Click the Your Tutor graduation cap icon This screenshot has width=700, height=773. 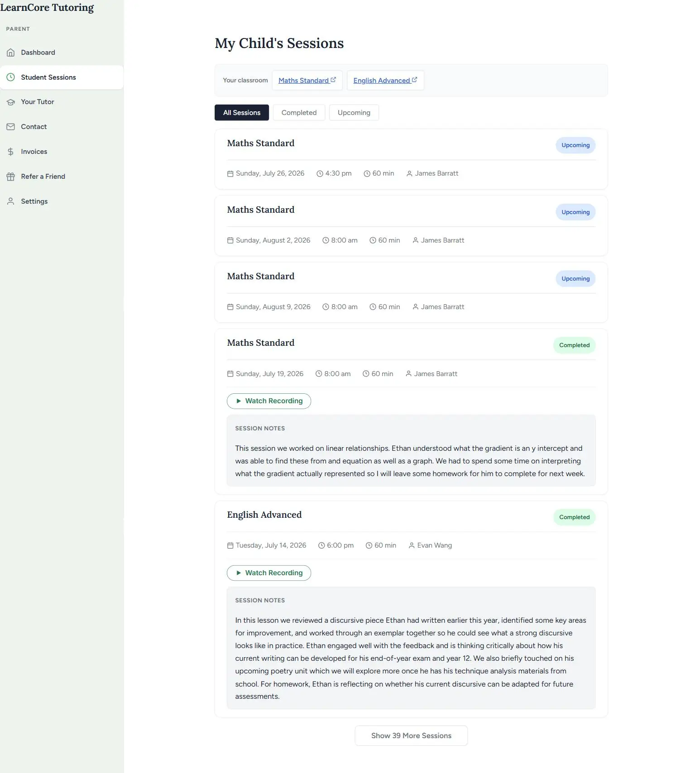tap(10, 102)
